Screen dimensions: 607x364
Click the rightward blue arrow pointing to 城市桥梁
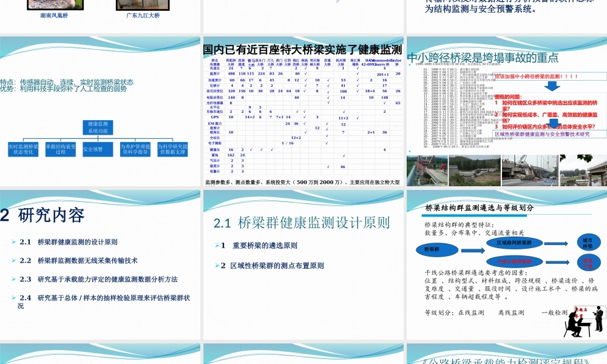click(x=556, y=243)
